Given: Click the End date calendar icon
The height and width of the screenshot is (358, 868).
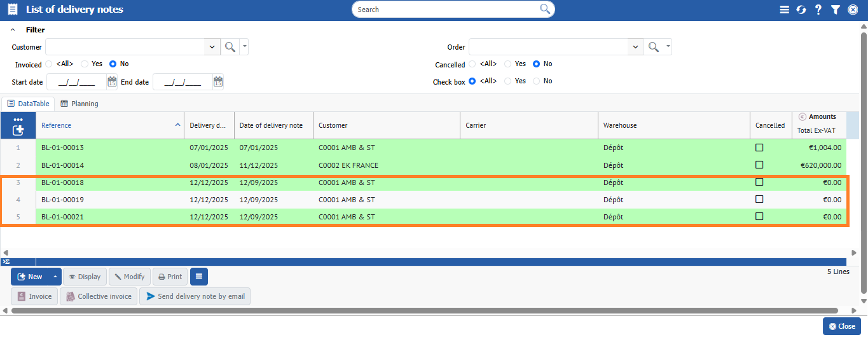Looking at the screenshot, I should click(x=218, y=82).
